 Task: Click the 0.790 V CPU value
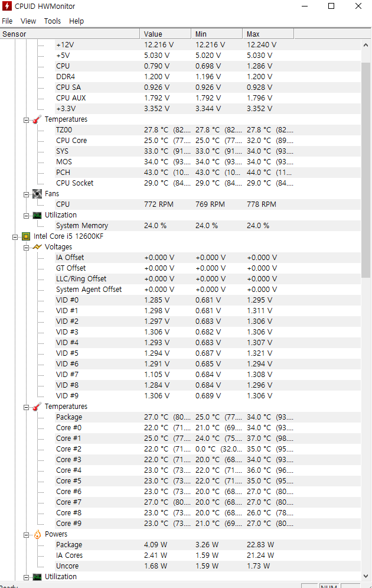pos(156,66)
